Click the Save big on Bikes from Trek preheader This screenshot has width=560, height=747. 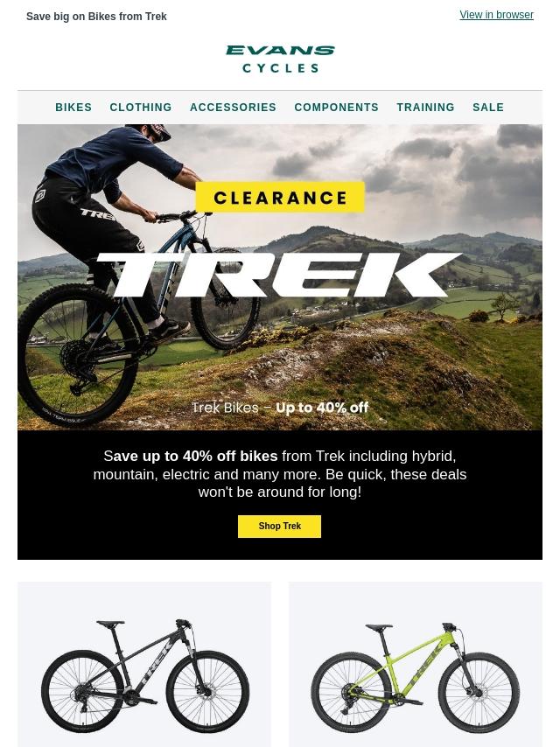[96, 17]
